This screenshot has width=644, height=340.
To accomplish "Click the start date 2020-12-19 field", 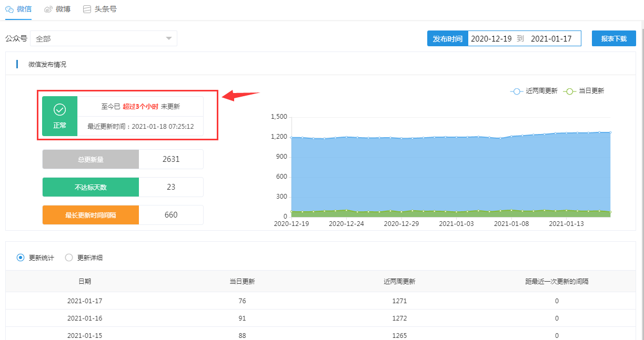I will coord(491,38).
